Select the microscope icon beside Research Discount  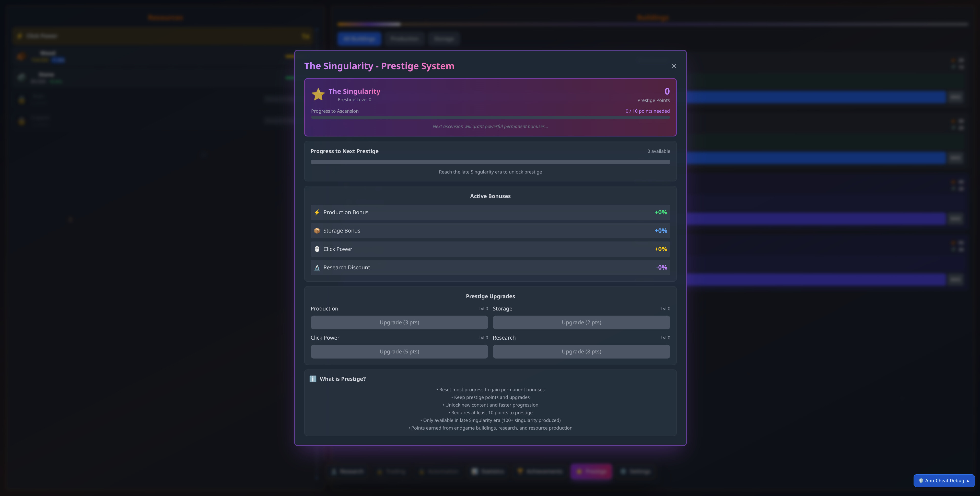[317, 267]
